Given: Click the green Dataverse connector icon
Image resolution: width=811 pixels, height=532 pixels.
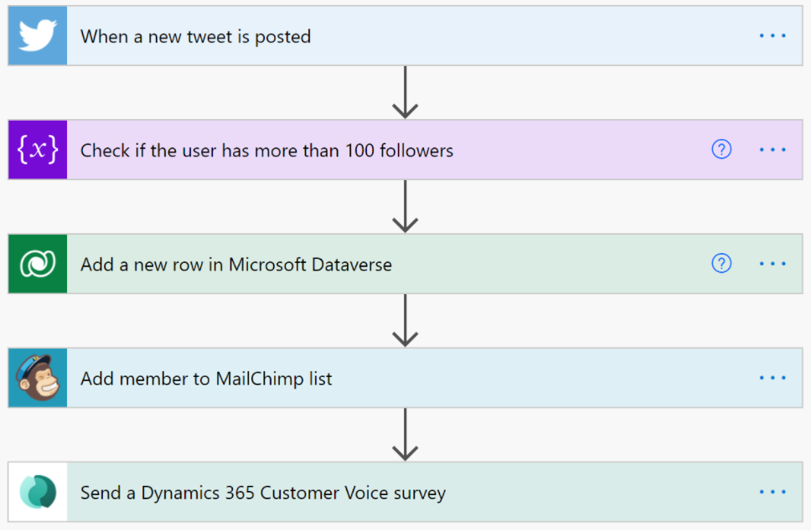Looking at the screenshot, I should (38, 264).
